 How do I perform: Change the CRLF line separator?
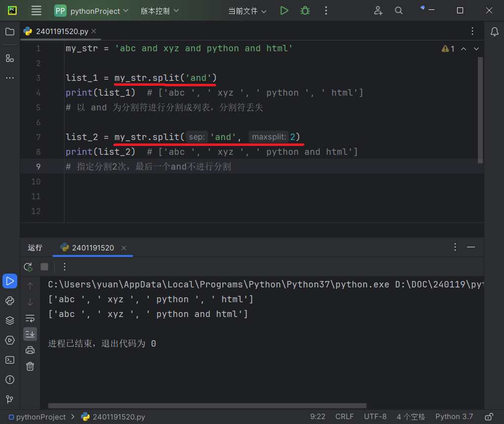click(x=345, y=417)
